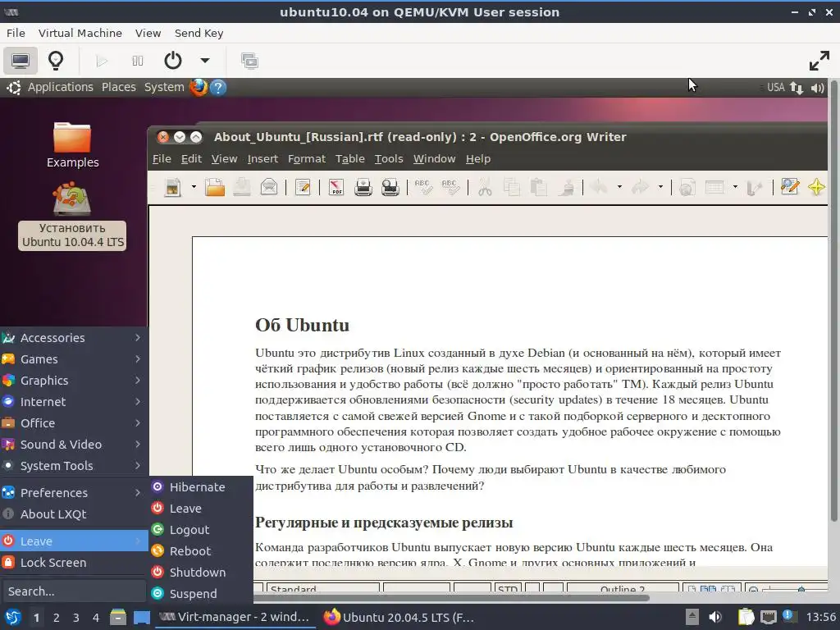The width and height of the screenshot is (840, 630).
Task: Open the System menu in Ubuntu panel
Action: point(164,87)
